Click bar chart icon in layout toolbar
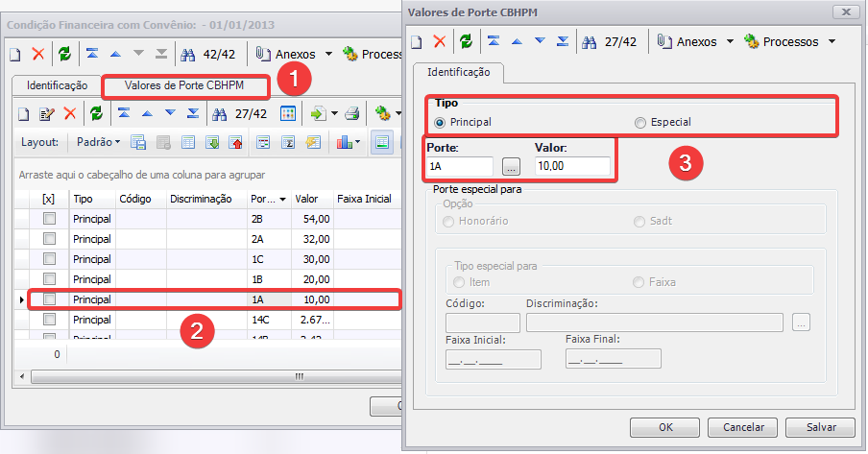Screen dimensions: 868x454 click(x=344, y=142)
